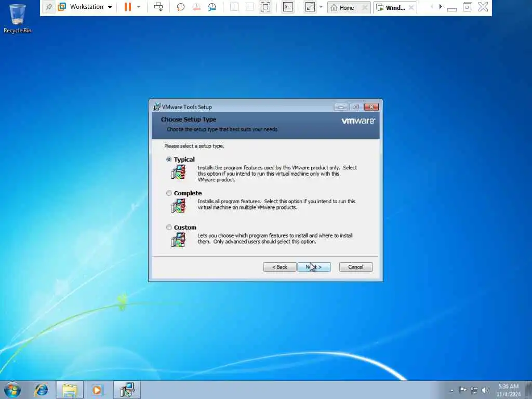Launch Windows Media Player from taskbar
The width and height of the screenshot is (532, 399).
point(97,390)
